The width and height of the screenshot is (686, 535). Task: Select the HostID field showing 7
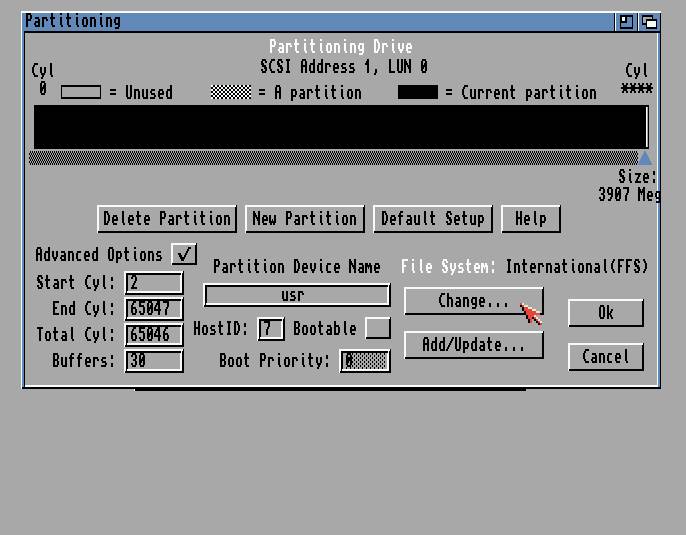tap(270, 328)
